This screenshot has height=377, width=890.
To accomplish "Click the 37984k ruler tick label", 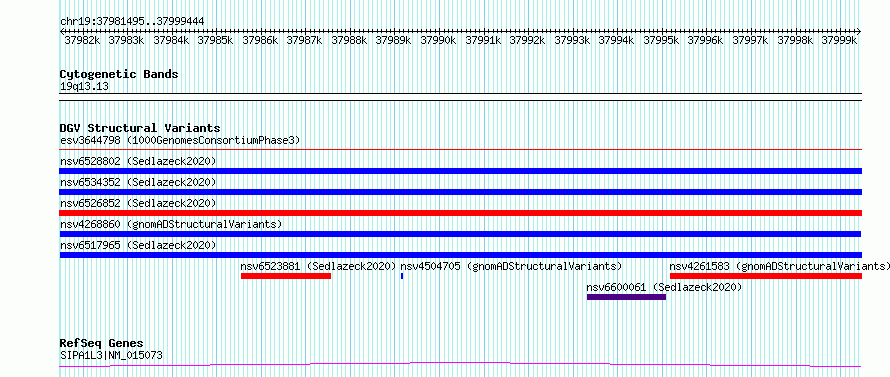I will 172,40.
